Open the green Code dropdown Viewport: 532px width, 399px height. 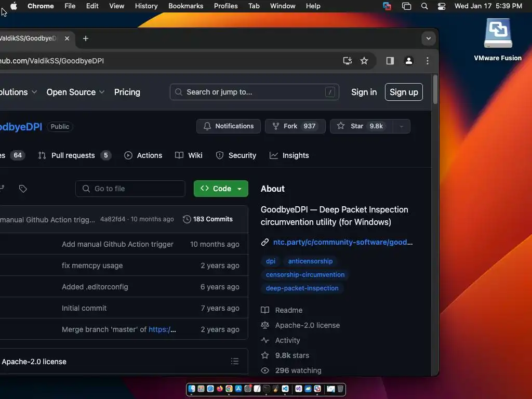click(x=221, y=189)
